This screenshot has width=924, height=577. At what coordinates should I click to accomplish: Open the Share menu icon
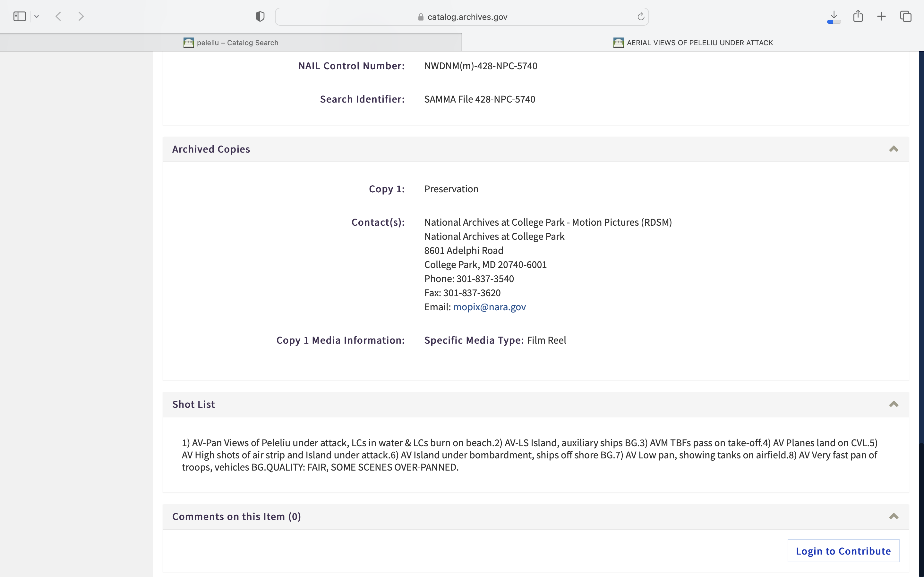858,16
